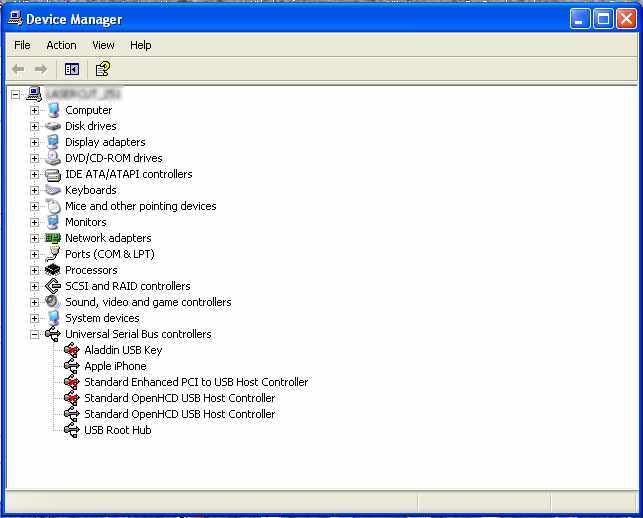
Task: Expand the Computer category
Action: click(34, 111)
